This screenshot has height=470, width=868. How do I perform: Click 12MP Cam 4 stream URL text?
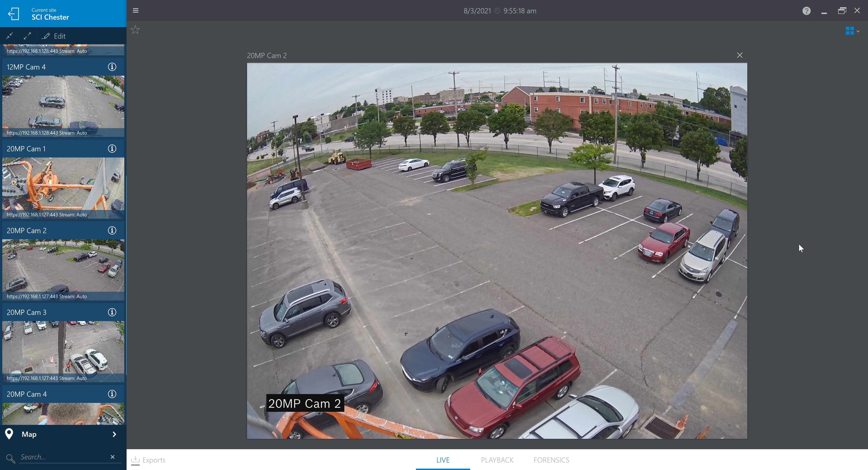(x=47, y=132)
